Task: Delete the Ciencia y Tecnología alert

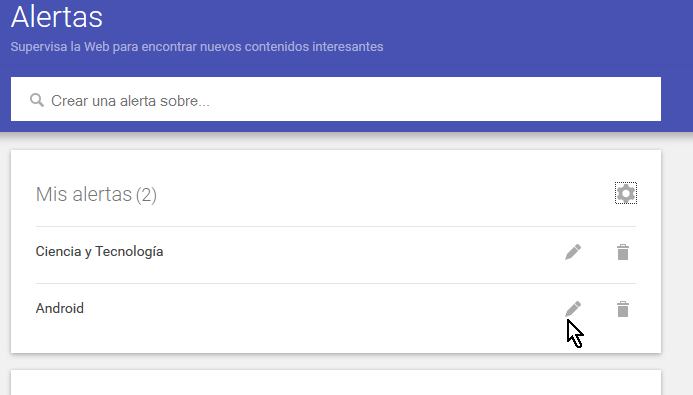Action: [623, 252]
